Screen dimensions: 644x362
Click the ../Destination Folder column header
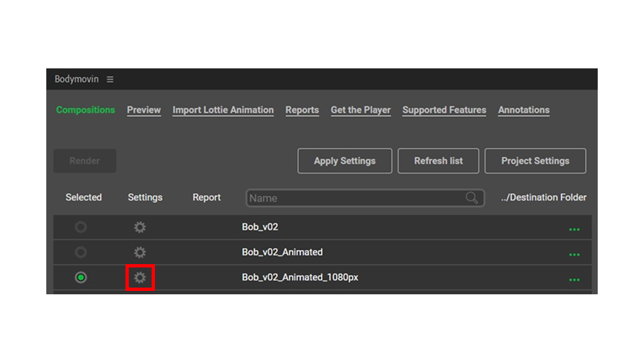point(543,197)
